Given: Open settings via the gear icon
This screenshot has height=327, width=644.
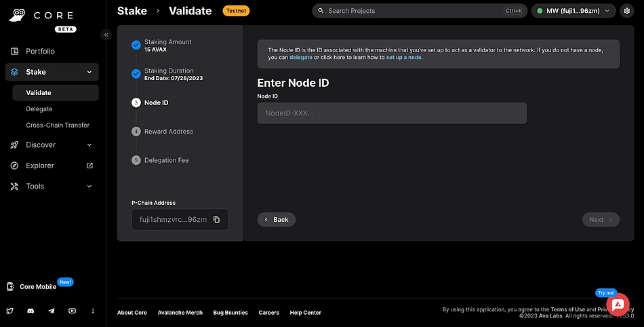Looking at the screenshot, I should (626, 11).
